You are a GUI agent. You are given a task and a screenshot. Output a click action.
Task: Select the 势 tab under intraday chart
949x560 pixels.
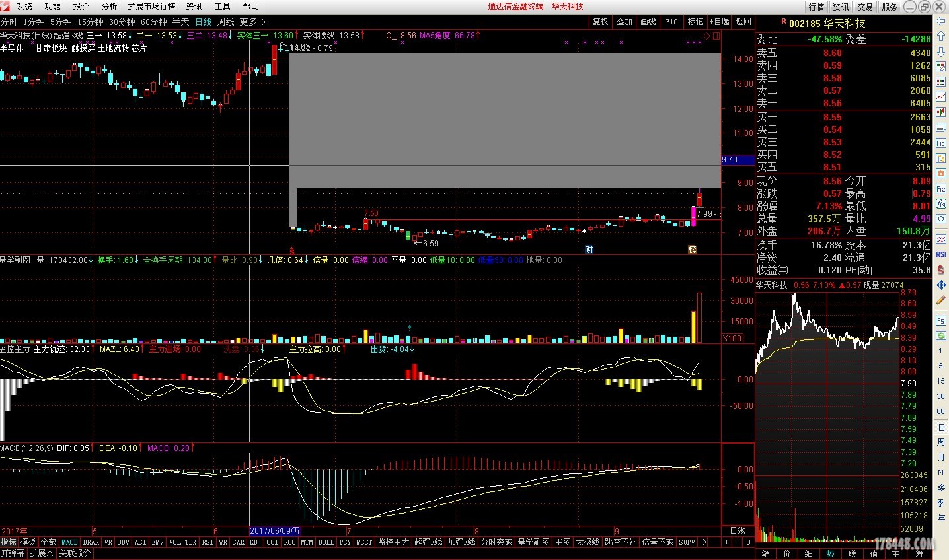point(831,553)
